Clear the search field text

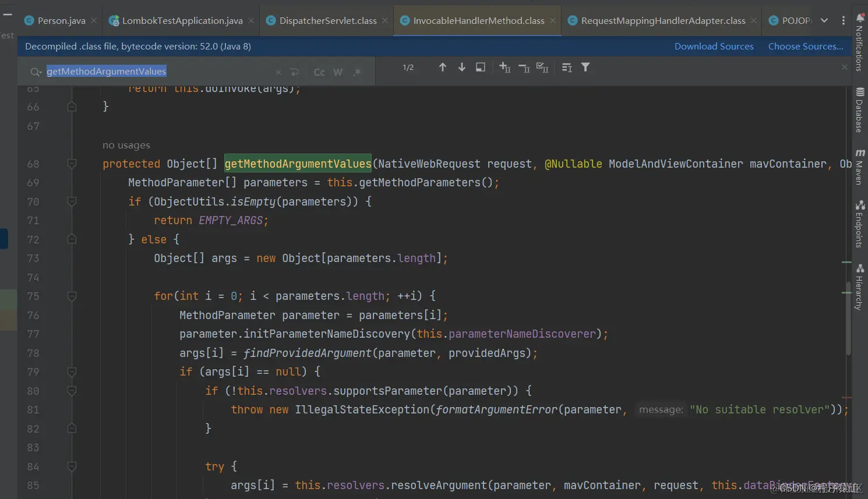[x=278, y=72]
